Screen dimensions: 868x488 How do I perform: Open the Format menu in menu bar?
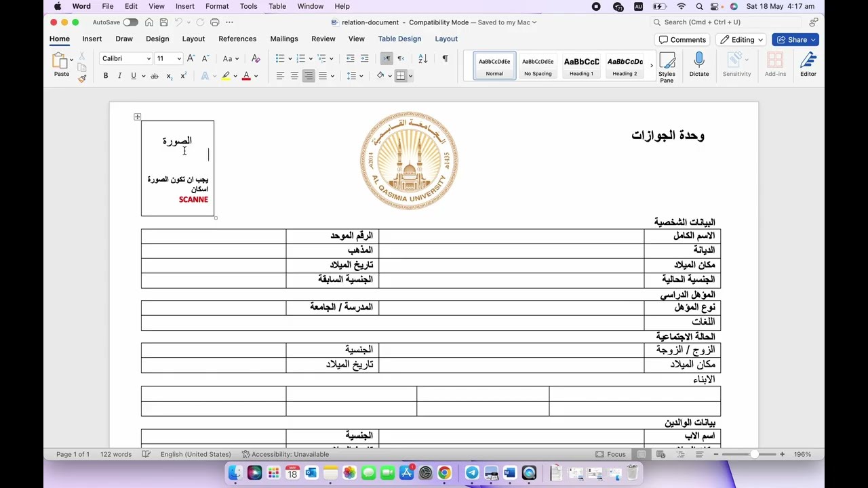(x=217, y=6)
